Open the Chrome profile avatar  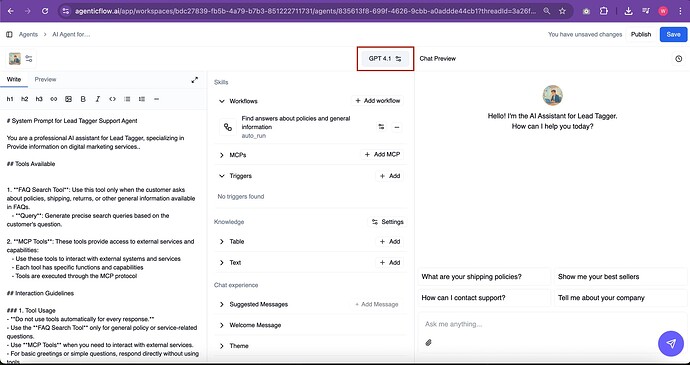pos(663,11)
